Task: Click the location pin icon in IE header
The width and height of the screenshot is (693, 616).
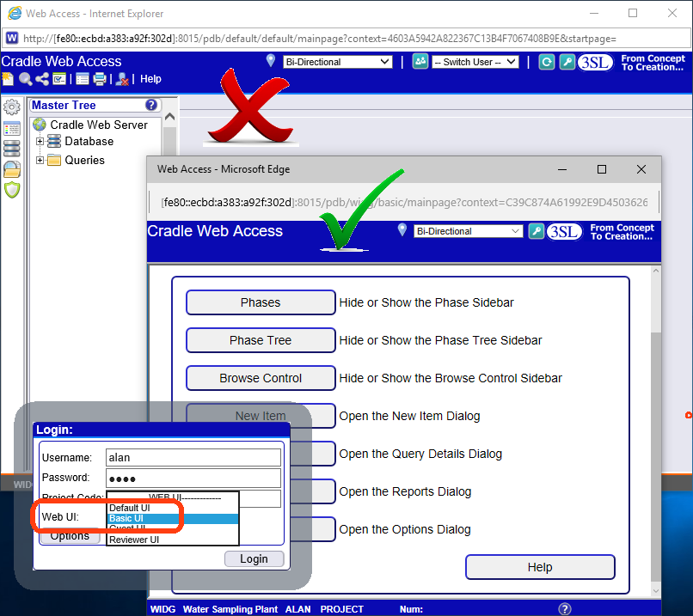Action: click(x=271, y=60)
